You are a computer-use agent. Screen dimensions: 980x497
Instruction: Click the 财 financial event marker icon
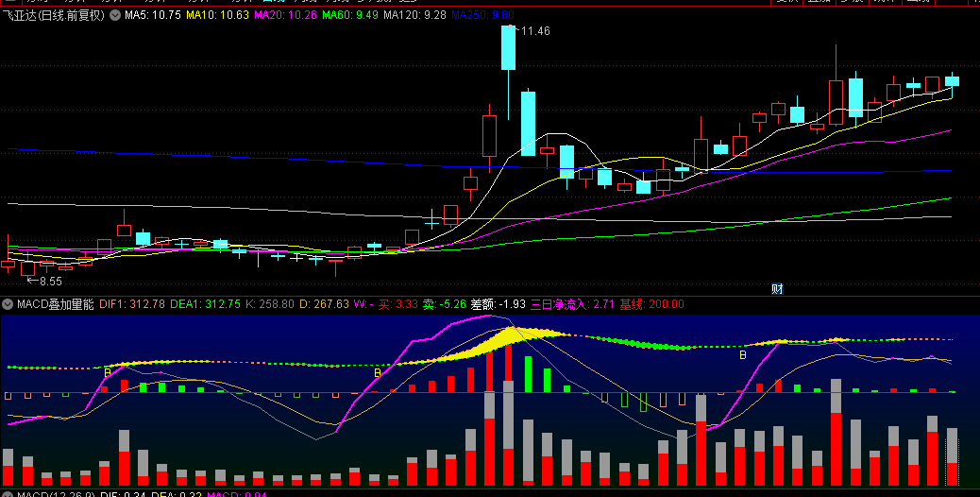pyautogui.click(x=778, y=289)
